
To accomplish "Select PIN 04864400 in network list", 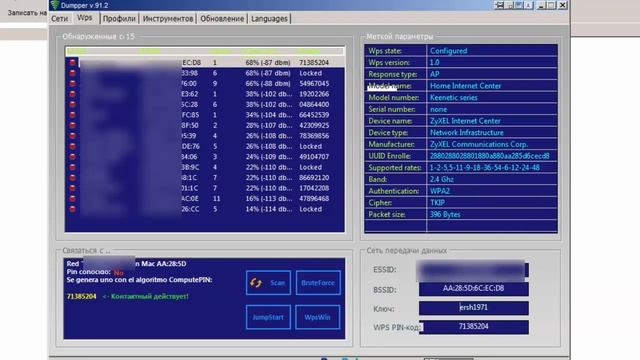I will coord(314,104).
